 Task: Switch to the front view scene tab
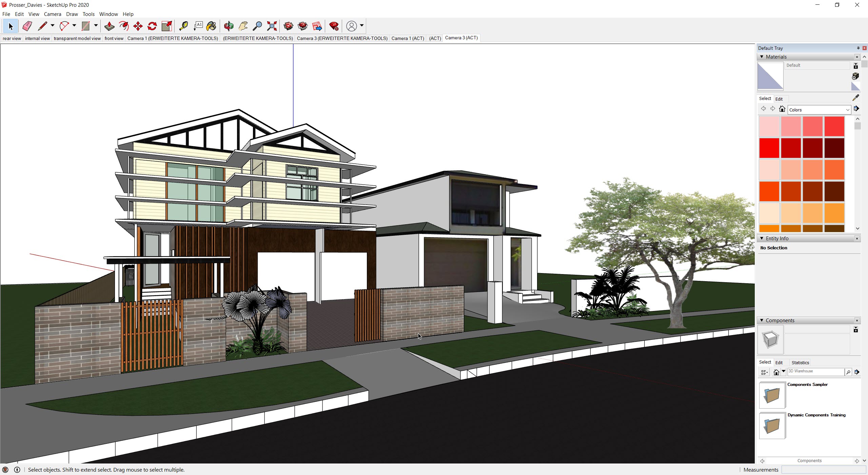114,38
